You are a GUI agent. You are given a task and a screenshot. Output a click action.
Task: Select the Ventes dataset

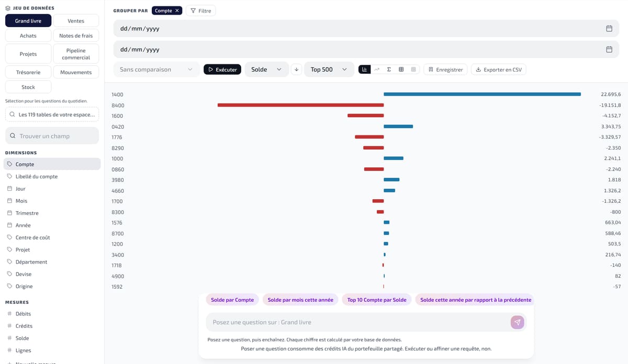pos(76,21)
